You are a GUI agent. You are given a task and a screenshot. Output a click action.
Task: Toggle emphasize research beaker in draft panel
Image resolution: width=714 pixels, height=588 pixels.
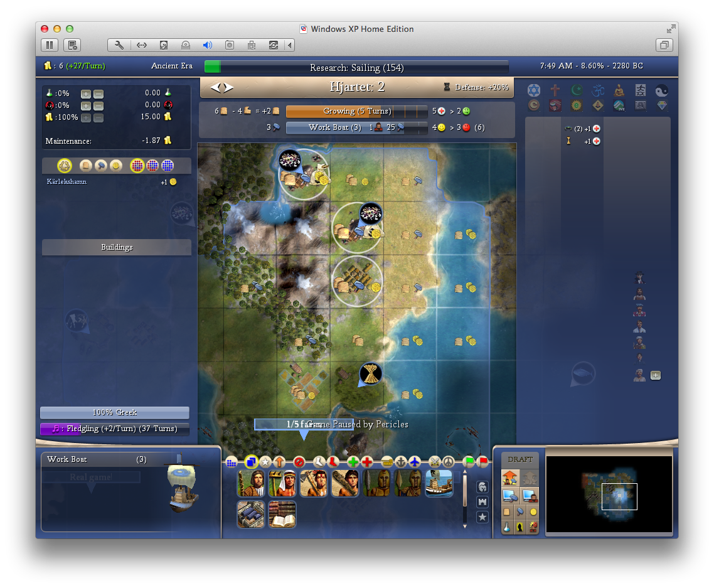tap(506, 527)
